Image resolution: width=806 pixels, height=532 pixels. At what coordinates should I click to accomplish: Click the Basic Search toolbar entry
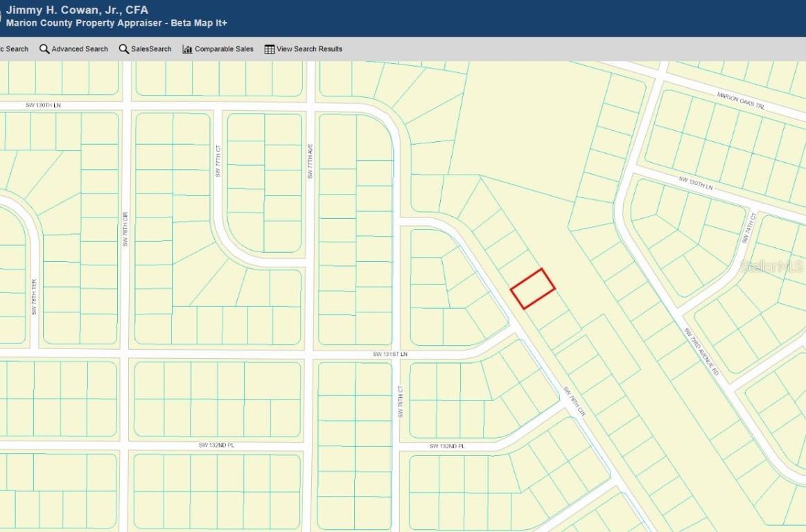(x=14, y=48)
